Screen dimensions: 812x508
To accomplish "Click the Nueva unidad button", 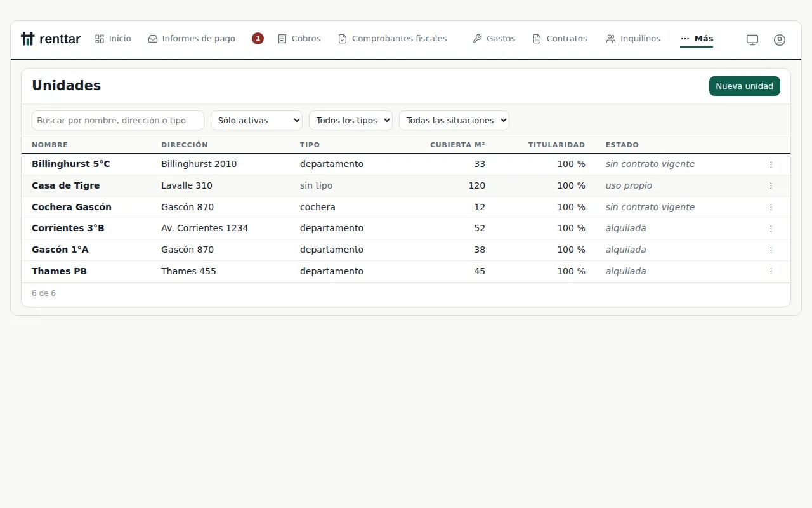I will 745,86.
